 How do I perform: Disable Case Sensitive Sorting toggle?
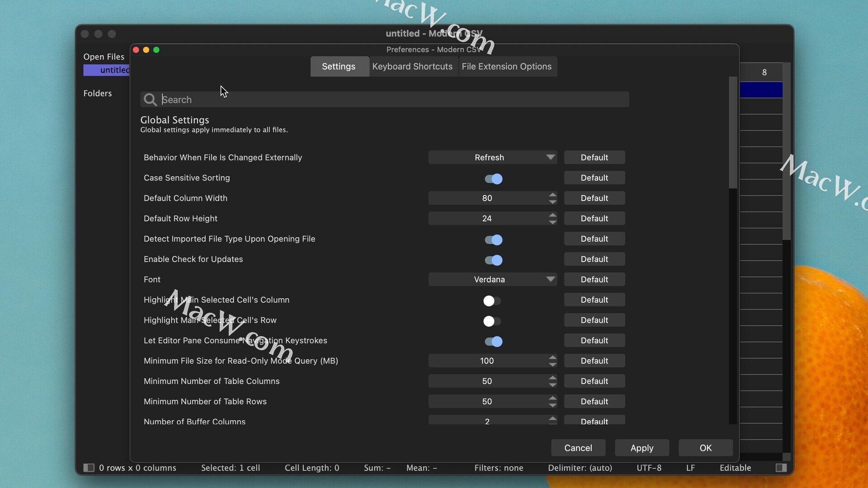pos(493,179)
